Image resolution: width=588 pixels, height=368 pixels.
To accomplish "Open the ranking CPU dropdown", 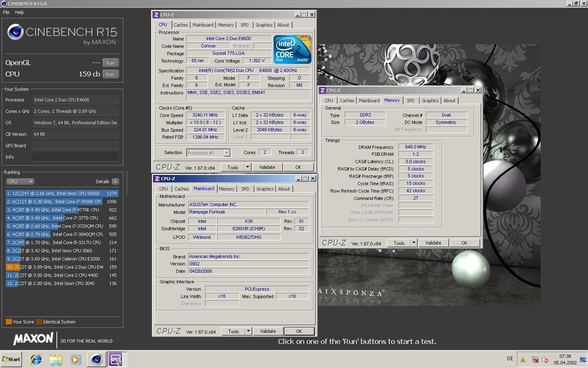I will [x=20, y=182].
